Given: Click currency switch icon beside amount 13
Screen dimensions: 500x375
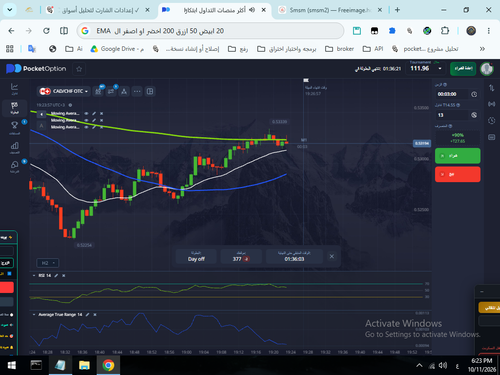Looking at the screenshot, I should [x=474, y=115].
